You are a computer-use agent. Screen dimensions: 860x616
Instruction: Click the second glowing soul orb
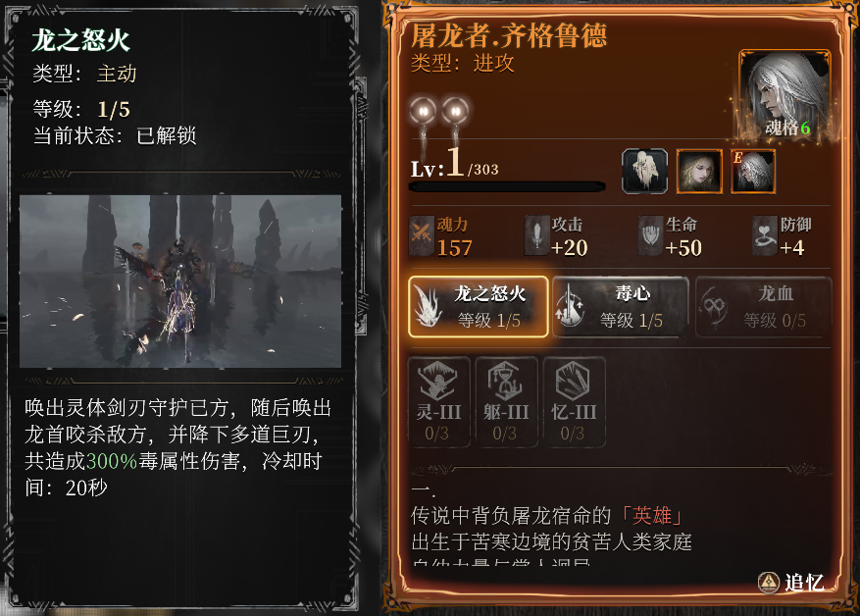pyautogui.click(x=455, y=112)
